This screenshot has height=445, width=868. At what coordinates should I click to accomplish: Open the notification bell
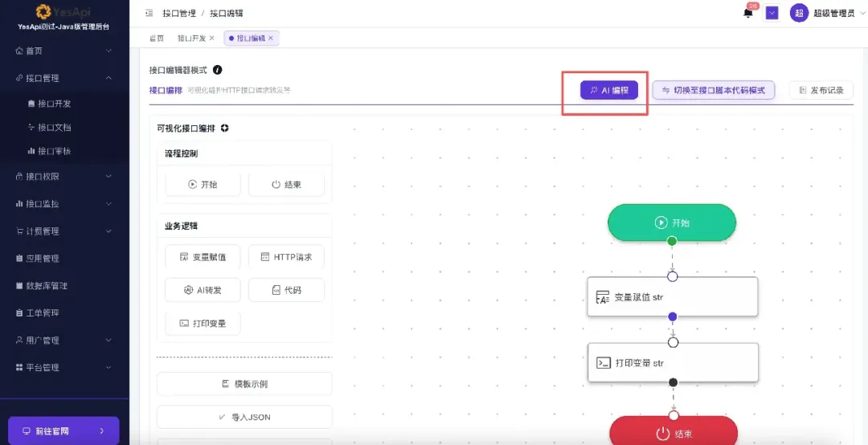tap(748, 14)
